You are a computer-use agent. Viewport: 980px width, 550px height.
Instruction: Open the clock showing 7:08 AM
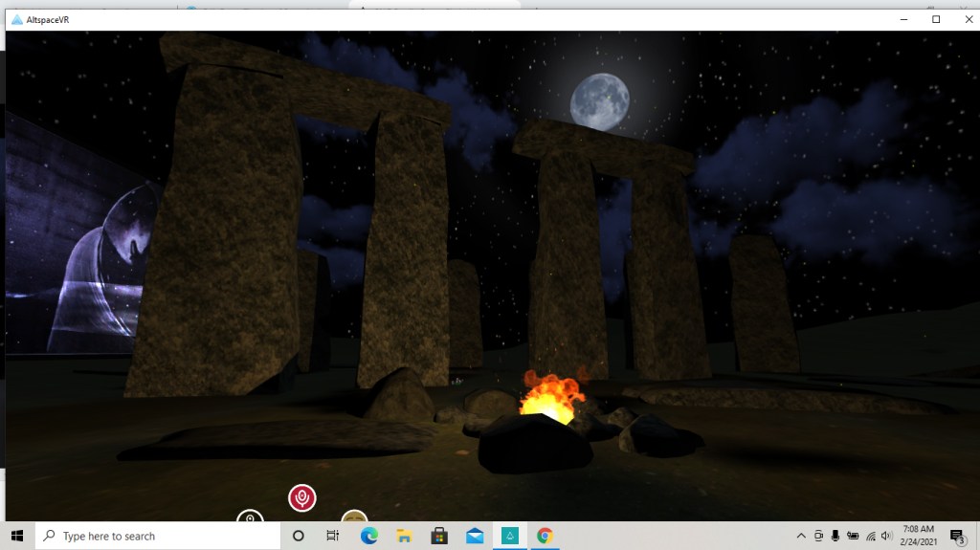coord(918,536)
